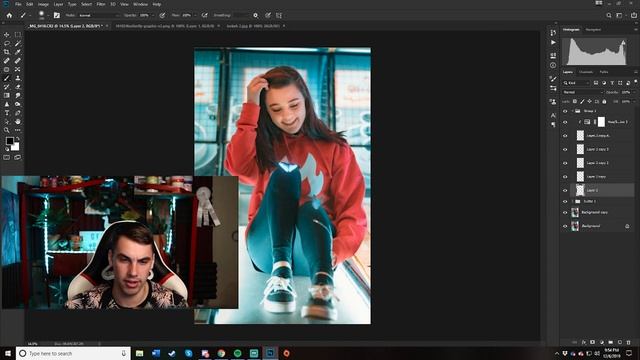Click lock image pixels brush icon
Viewport: 640px width, 360px height.
[582, 101]
